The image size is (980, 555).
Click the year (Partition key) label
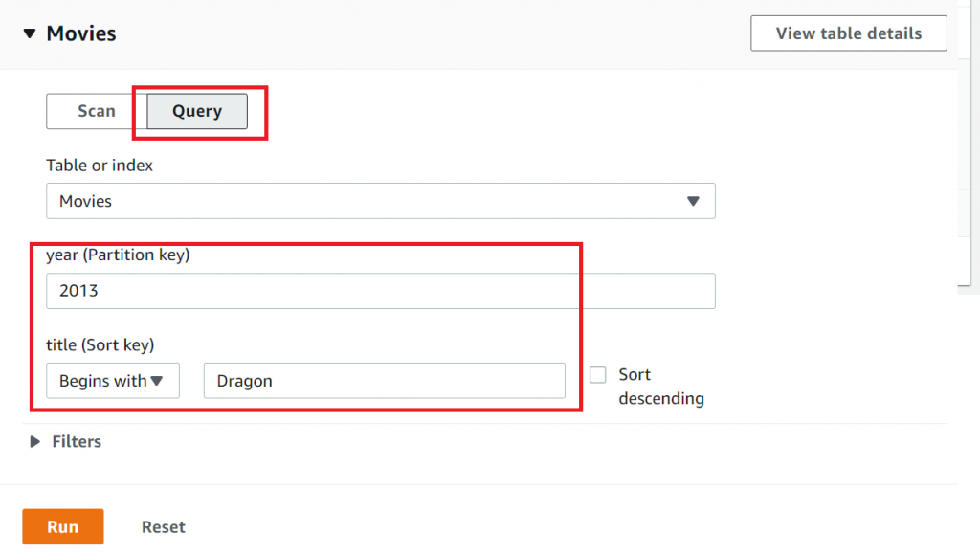(118, 255)
